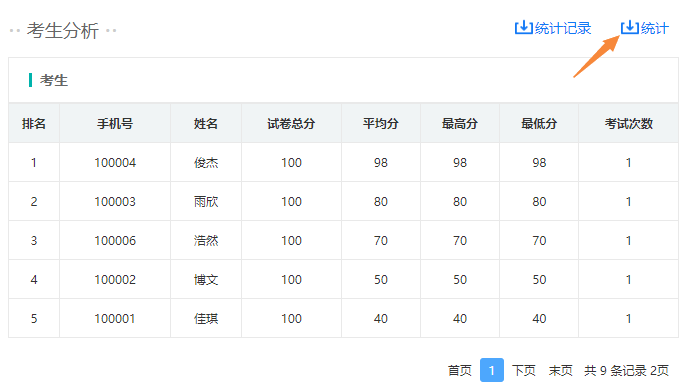
Task: Click 佳琪's highest score 40
Action: [x=460, y=319]
